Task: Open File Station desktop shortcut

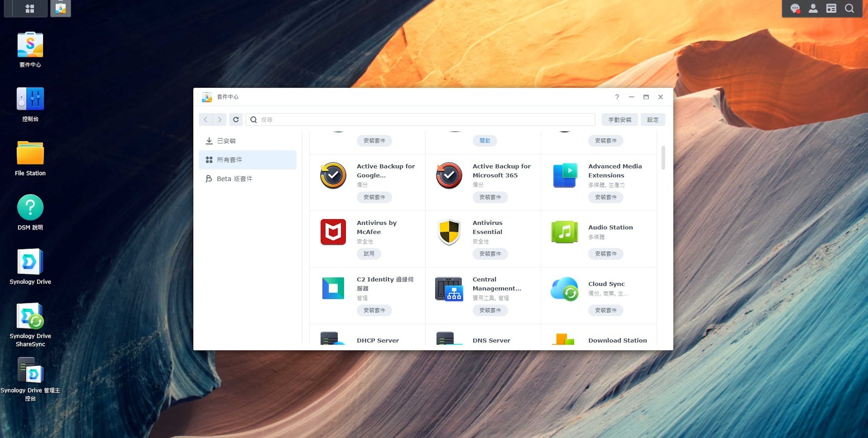Action: click(x=30, y=159)
